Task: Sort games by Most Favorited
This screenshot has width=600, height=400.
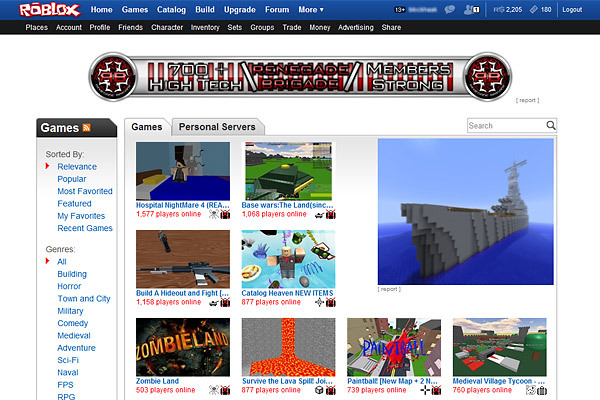Action: click(x=85, y=191)
